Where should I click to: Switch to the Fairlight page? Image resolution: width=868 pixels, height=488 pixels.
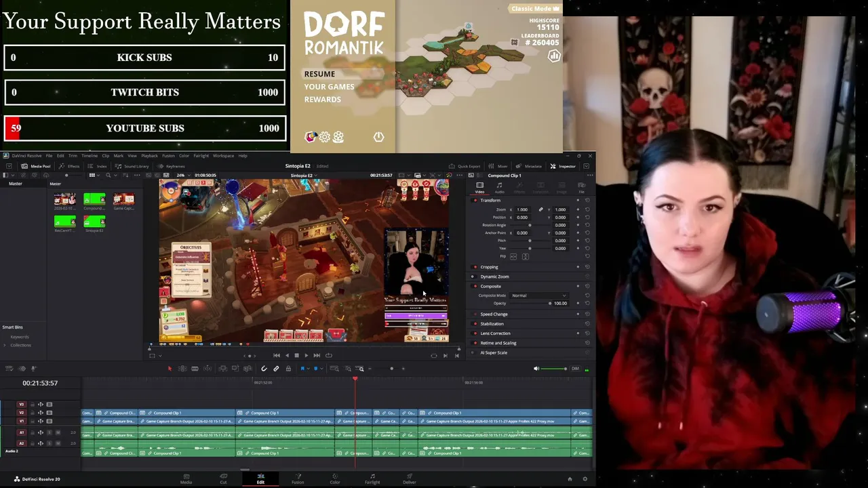coord(372,479)
